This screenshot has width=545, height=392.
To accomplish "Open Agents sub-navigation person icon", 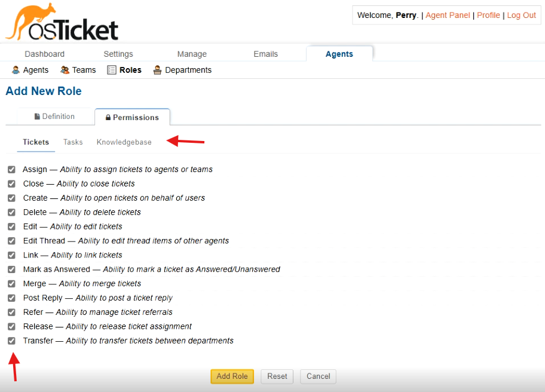I will click(16, 70).
